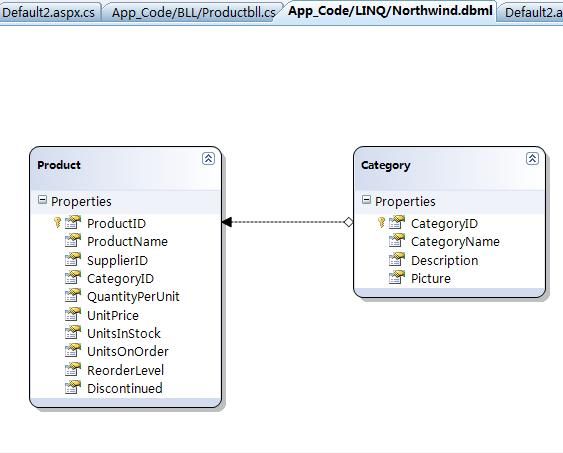Click the property icon next to UnitsInStock
The height and width of the screenshot is (453, 563).
73,333
